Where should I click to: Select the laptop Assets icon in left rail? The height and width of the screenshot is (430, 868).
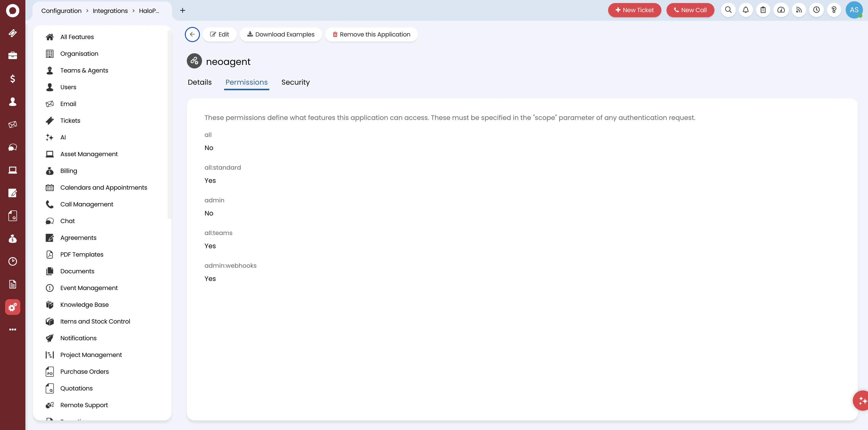12,170
